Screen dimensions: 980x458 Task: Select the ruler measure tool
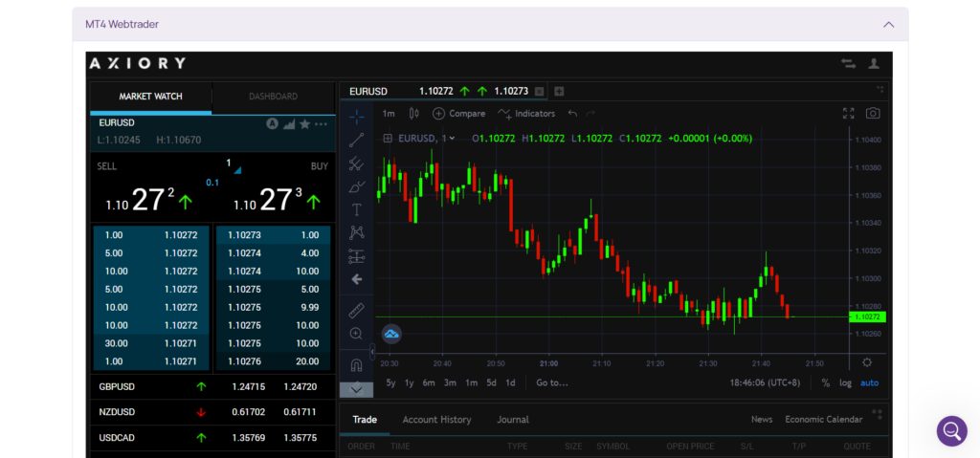(357, 310)
